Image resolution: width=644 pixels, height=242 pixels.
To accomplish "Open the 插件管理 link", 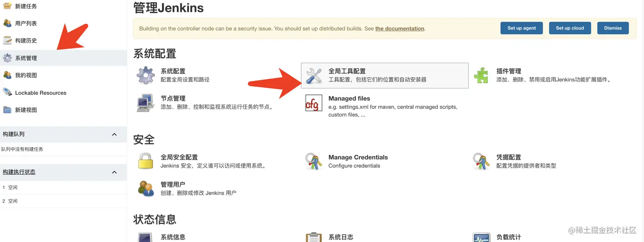I will [x=509, y=71].
